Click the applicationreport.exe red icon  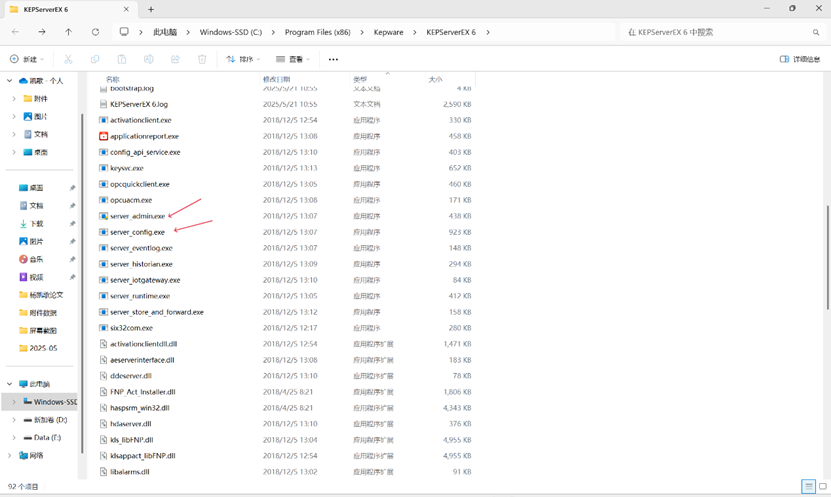click(x=103, y=136)
